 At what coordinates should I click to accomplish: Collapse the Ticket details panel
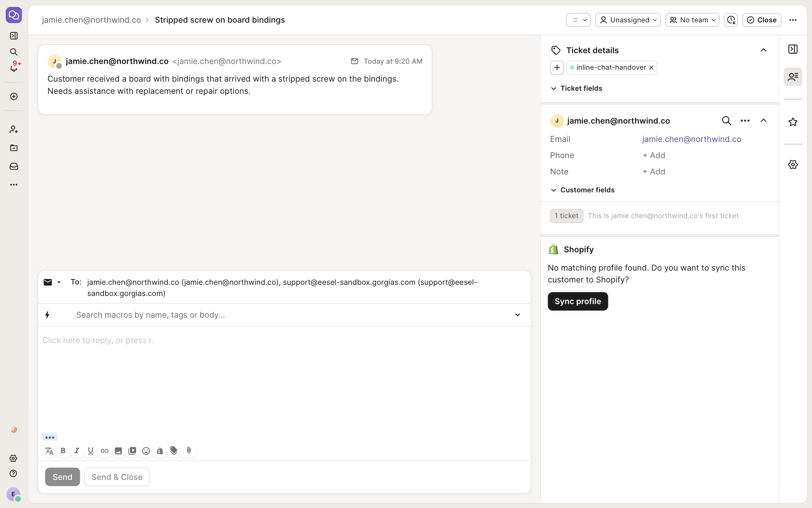pos(763,50)
